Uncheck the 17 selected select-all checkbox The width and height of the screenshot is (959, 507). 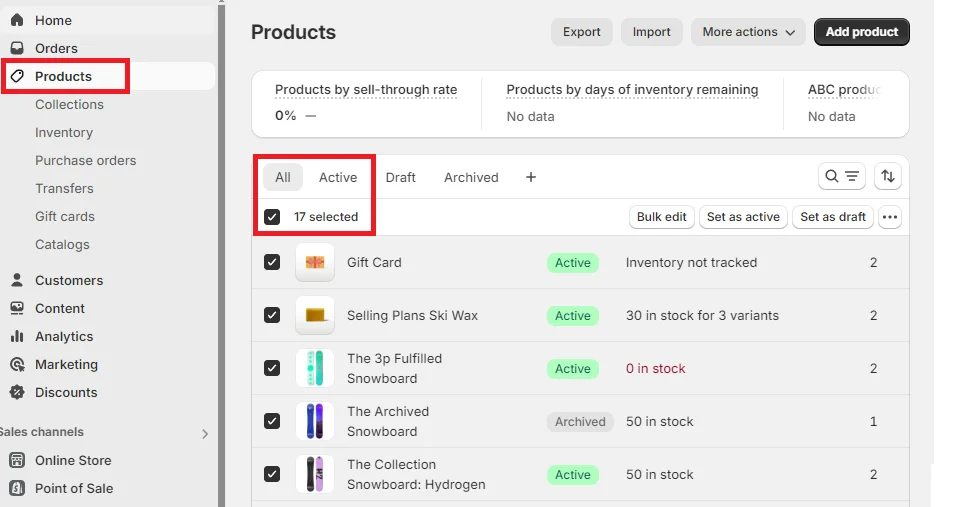pos(272,217)
